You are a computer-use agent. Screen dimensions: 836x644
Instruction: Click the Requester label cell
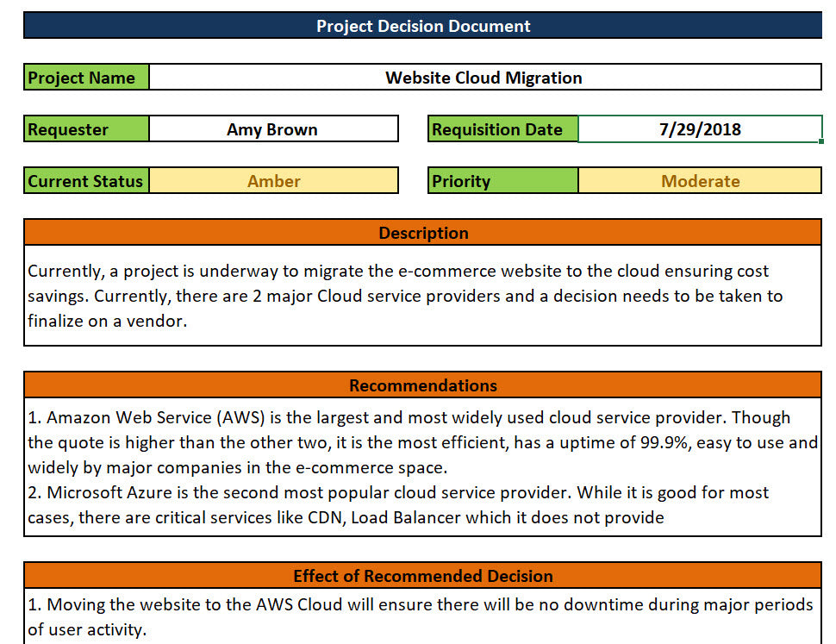tap(86, 129)
